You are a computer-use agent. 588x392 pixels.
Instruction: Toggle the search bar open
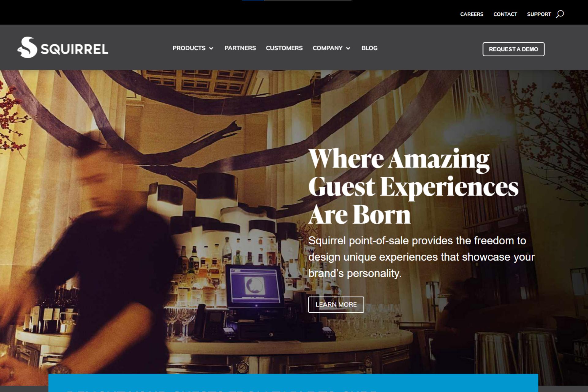[x=560, y=14]
